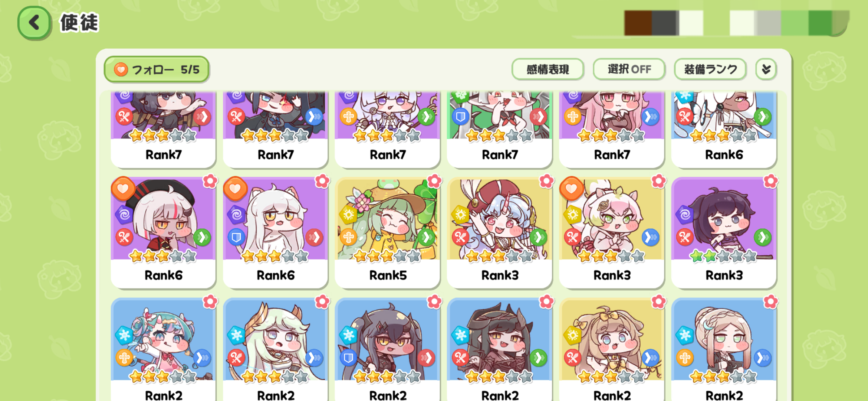Tap green arrow icon on dark-haired Rank3 card
Image resolution: width=868 pixels, height=401 pixels.
point(763,237)
